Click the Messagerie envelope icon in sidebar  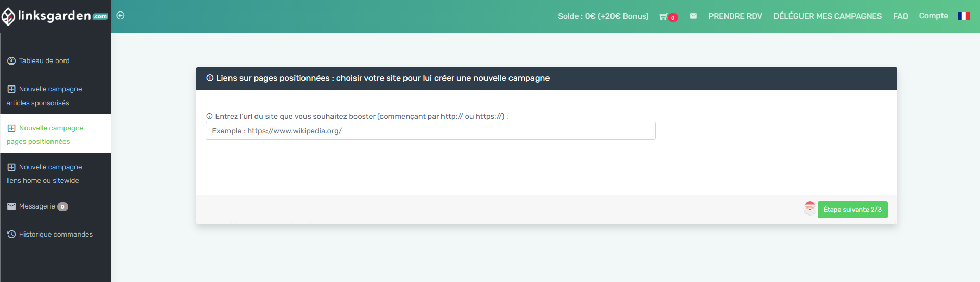[x=11, y=206]
